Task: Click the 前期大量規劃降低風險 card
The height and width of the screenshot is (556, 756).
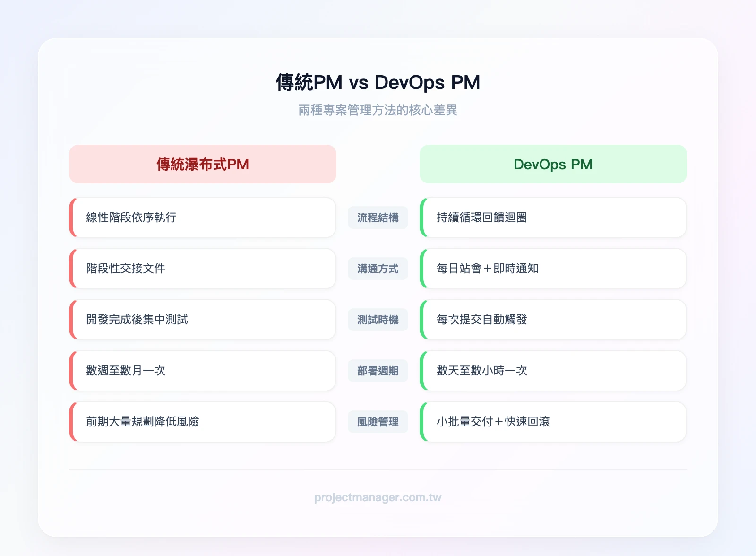Action: (x=202, y=422)
